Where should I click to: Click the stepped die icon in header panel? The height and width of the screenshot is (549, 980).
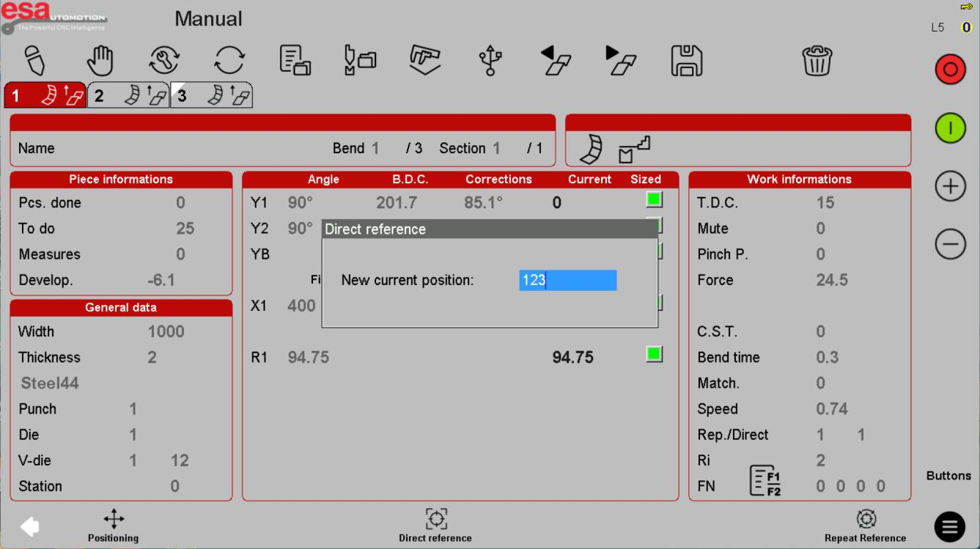click(635, 150)
